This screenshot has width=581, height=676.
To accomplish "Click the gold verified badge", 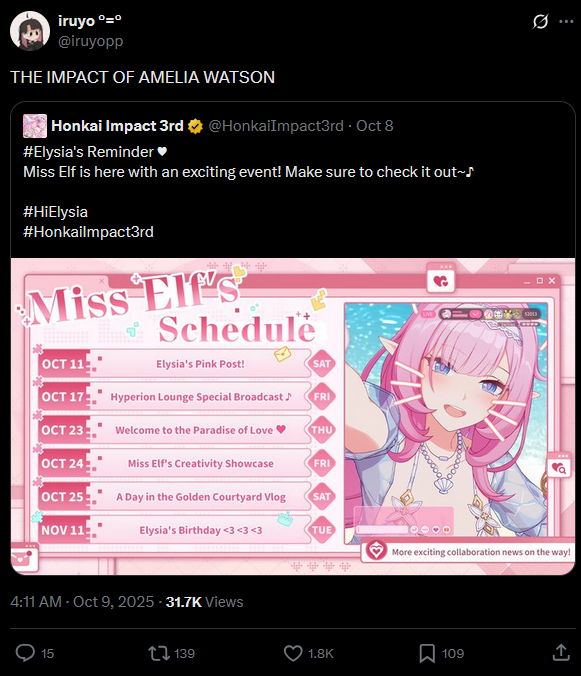I will click(x=195, y=126).
